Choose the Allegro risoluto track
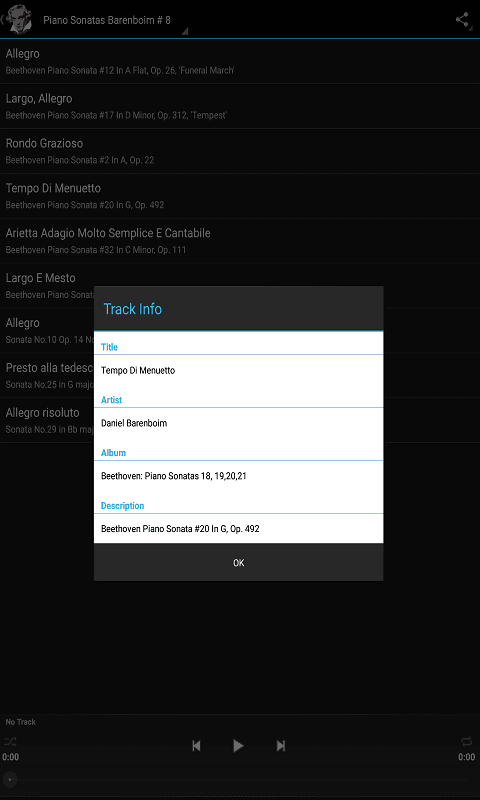 [47, 420]
